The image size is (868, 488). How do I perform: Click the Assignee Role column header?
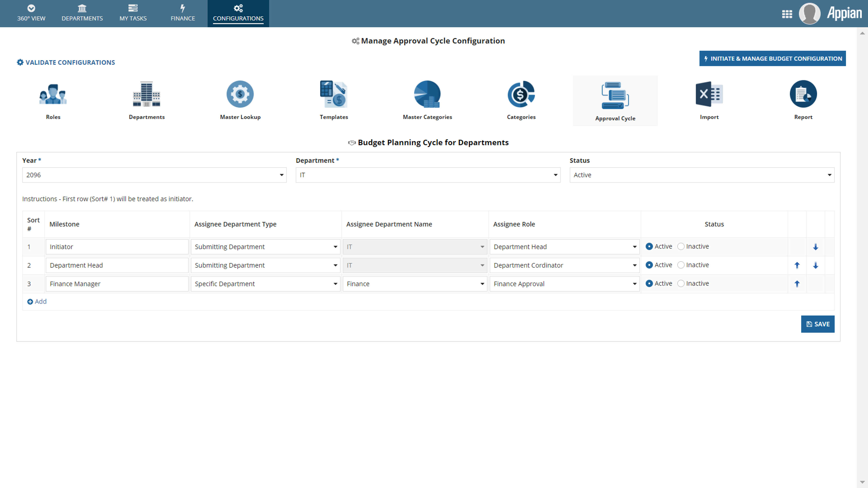(x=514, y=224)
